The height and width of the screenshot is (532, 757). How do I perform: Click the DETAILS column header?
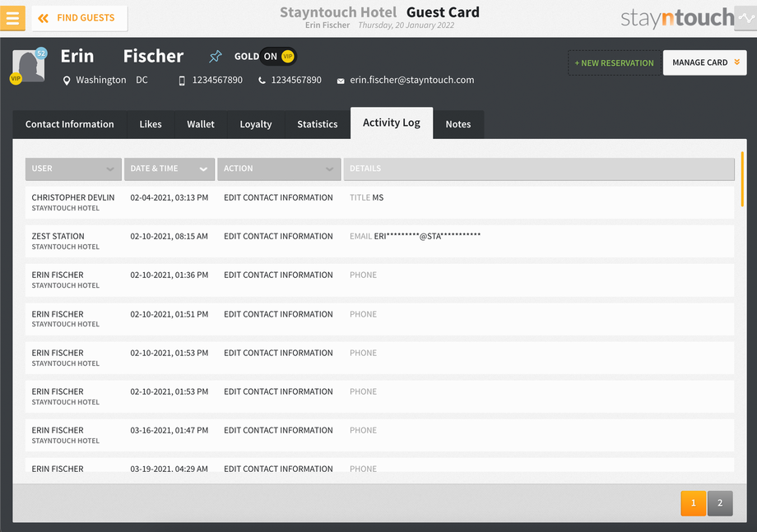tap(539, 169)
